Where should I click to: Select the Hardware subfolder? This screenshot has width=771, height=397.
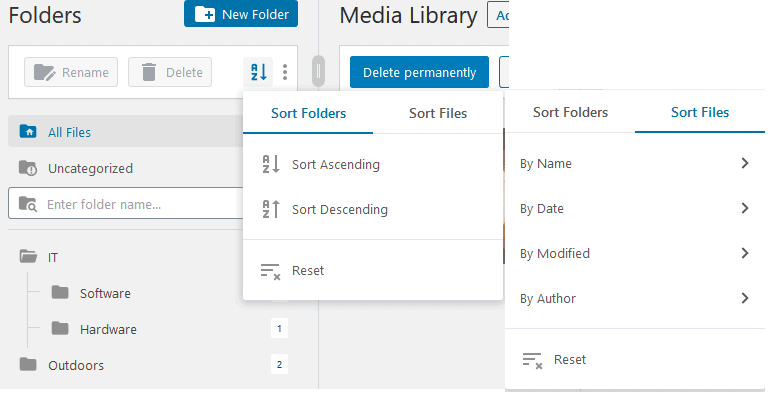pyautogui.click(x=108, y=329)
